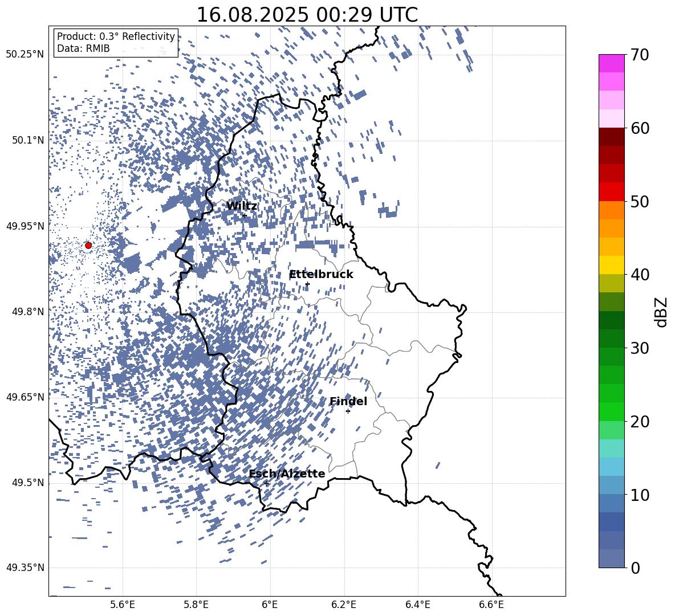Click the Findel city label
Image resolution: width=675 pixels, height=616 pixels.
(x=348, y=401)
